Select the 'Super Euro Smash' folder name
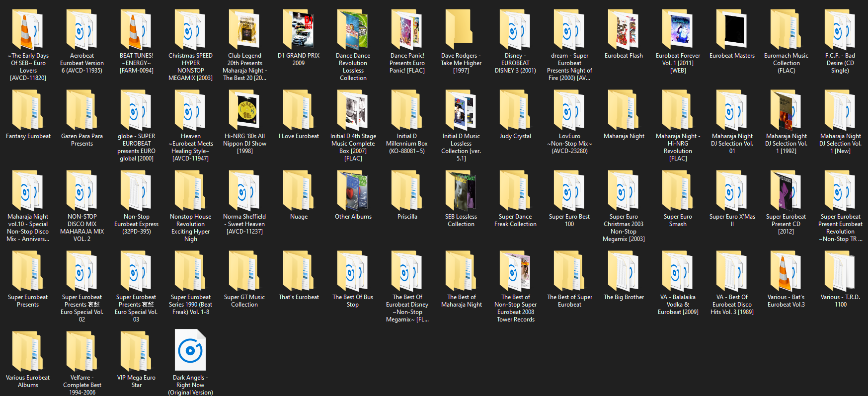This screenshot has height=396, width=868. (678, 221)
